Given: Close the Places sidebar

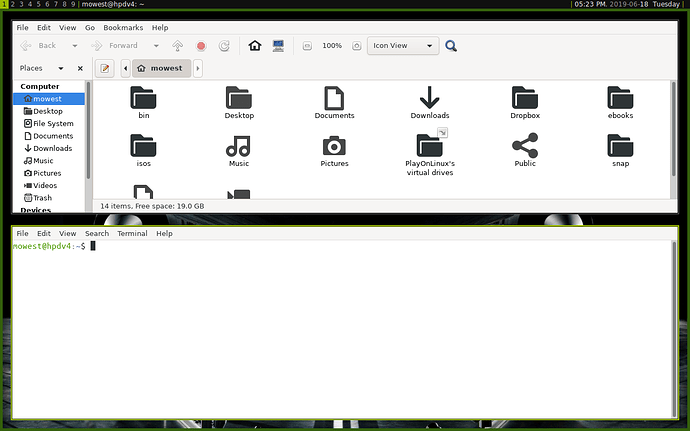Looking at the screenshot, I should point(80,68).
